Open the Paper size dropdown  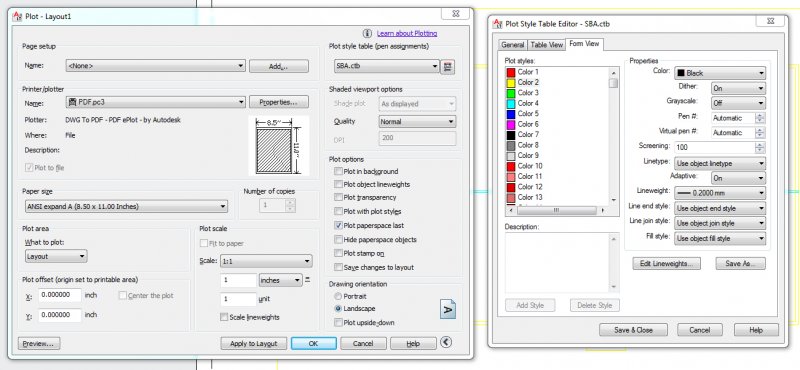coord(126,207)
